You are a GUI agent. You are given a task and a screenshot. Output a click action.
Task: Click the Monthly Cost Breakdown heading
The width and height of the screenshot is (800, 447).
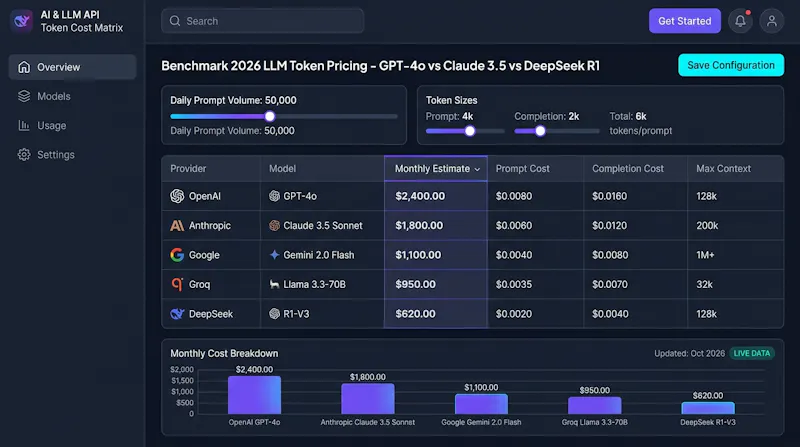tap(224, 353)
